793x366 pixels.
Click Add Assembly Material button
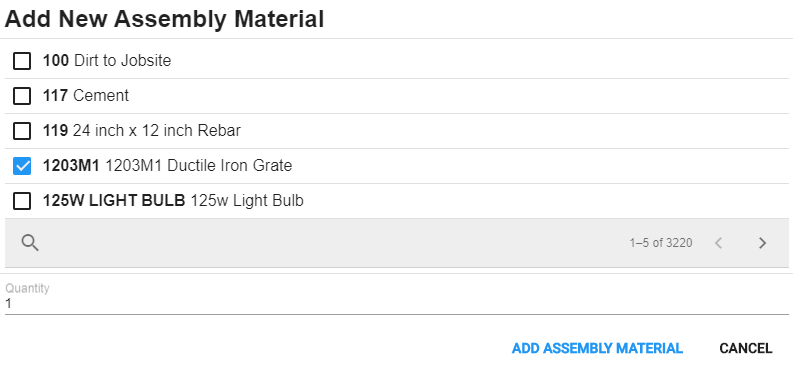coord(597,348)
